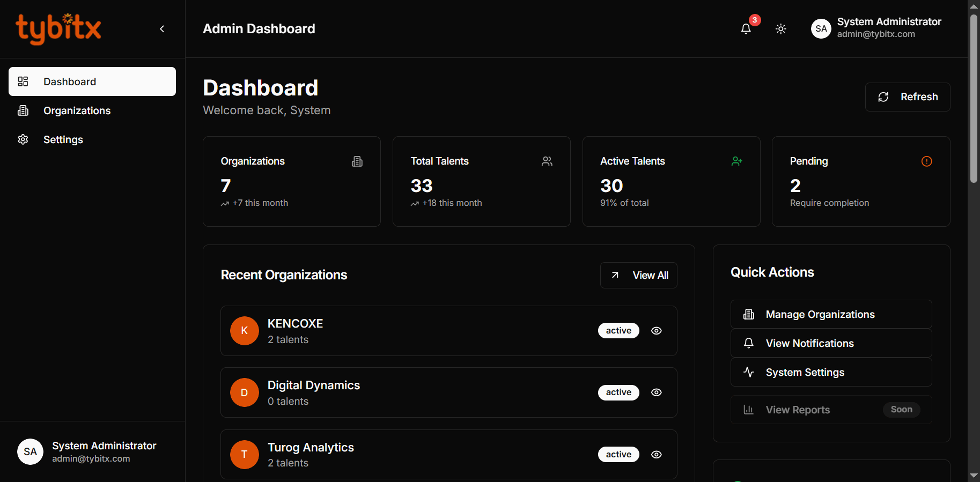Collapse the sidebar with the chevron

pyautogui.click(x=162, y=29)
